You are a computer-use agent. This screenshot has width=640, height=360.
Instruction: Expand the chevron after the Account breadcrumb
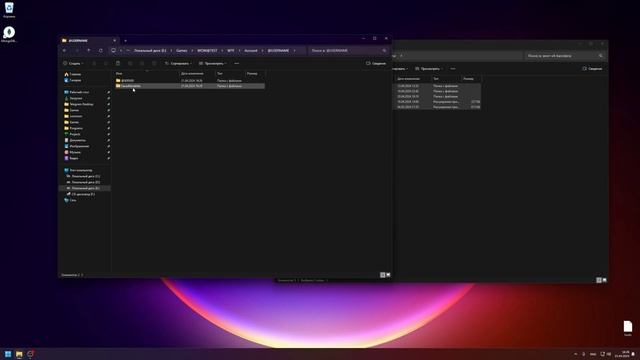(x=262, y=51)
